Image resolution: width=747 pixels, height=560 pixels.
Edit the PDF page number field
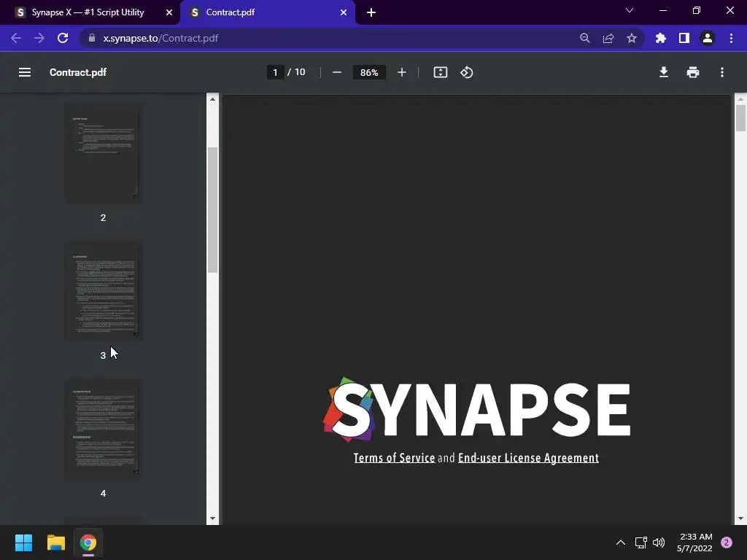click(275, 72)
